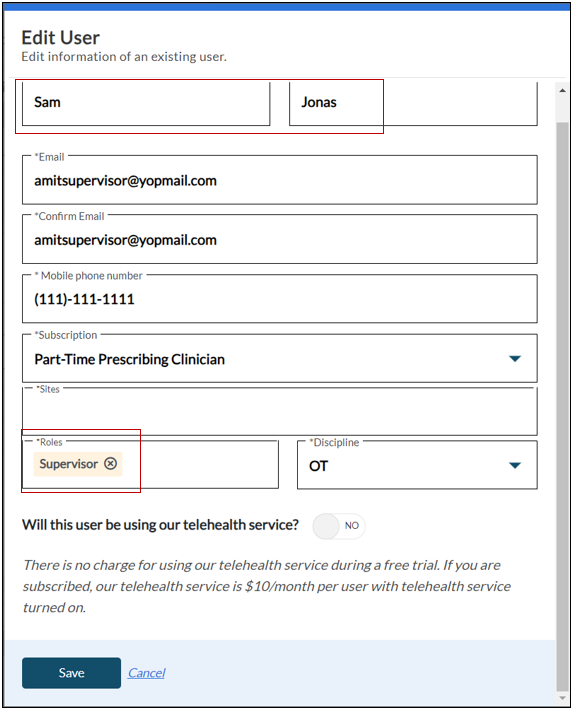Click the scrollbar down arrow

[x=562, y=698]
